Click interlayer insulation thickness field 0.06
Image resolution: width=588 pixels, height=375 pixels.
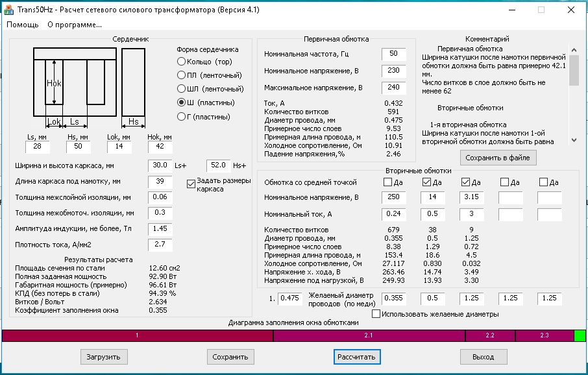pos(160,197)
